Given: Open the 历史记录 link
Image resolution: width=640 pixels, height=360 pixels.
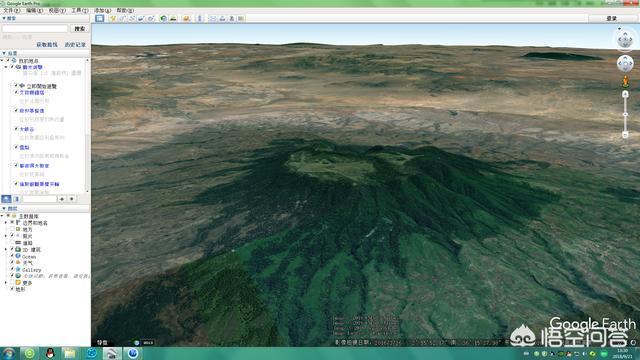Looking at the screenshot, I should pos(75,44).
